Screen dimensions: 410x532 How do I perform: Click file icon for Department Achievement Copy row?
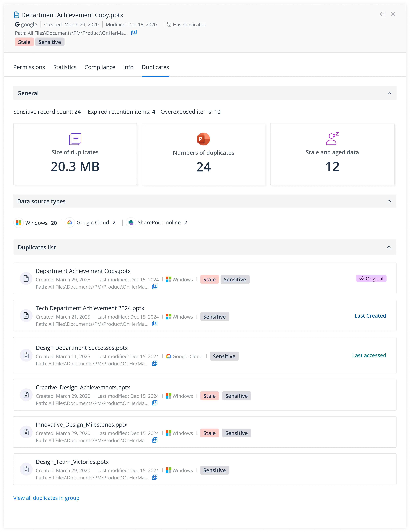tap(26, 278)
